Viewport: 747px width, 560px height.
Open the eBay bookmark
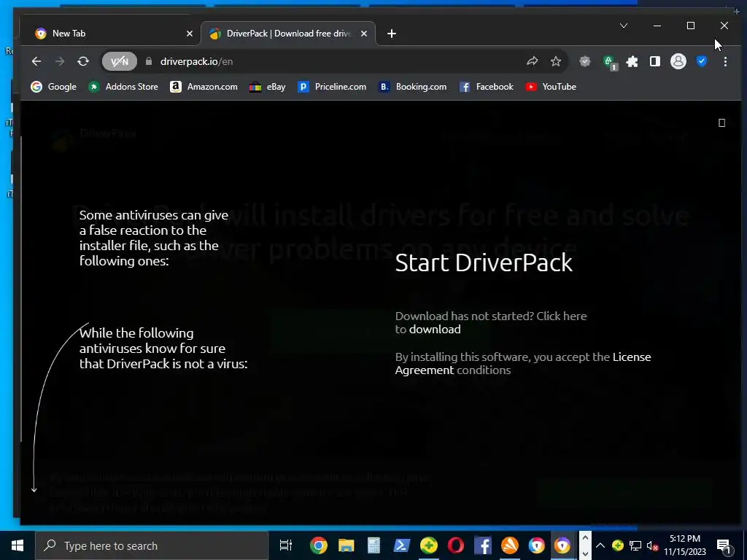[x=267, y=87]
